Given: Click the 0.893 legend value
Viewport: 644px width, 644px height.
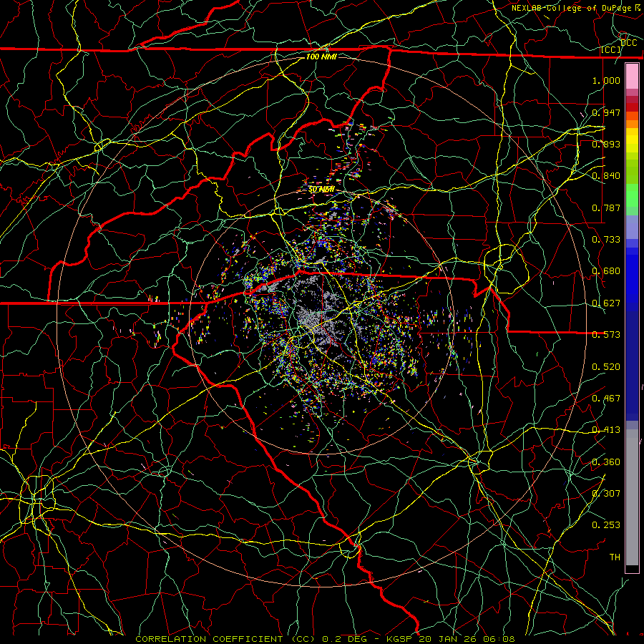Looking at the screenshot, I should (606, 144).
